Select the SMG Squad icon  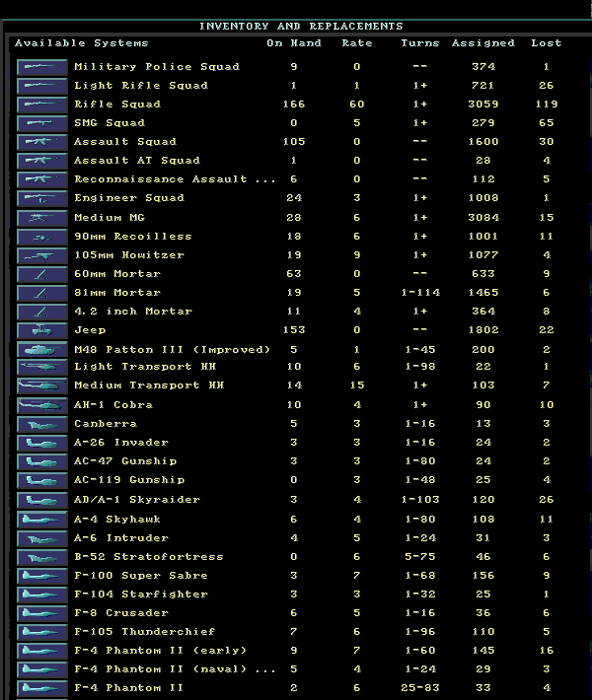[42, 123]
